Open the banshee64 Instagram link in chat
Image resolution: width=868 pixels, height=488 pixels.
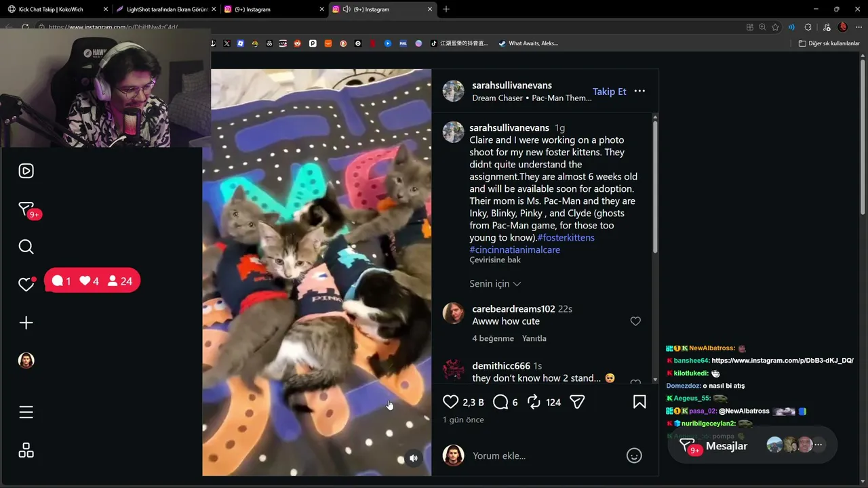tap(783, 361)
